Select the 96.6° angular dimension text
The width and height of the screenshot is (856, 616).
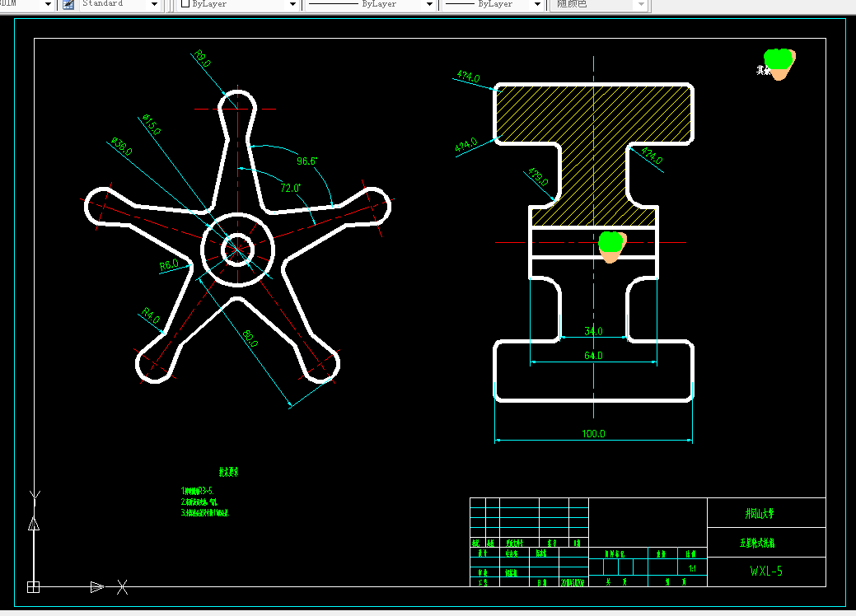coord(306,161)
